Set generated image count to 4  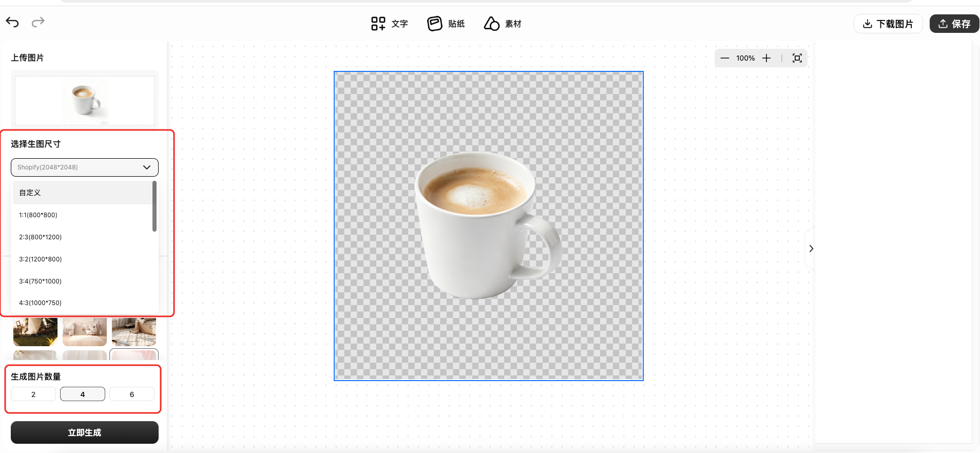tap(83, 394)
